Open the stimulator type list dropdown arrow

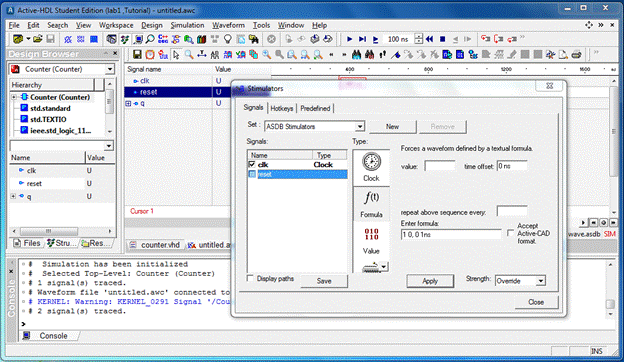click(384, 267)
